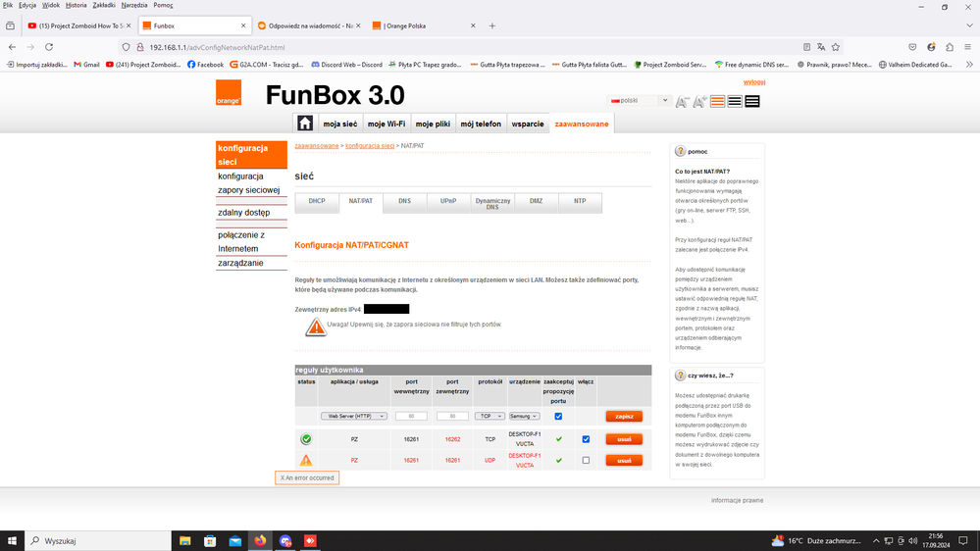Select the orange contrast theme icon
Image resolution: width=980 pixels, height=551 pixels.
(x=717, y=101)
